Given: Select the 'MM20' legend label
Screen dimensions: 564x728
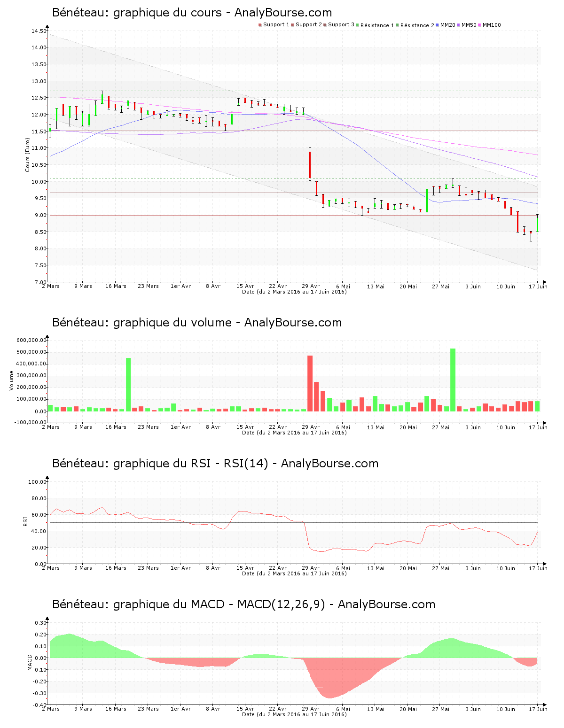Looking at the screenshot, I should (448, 25).
